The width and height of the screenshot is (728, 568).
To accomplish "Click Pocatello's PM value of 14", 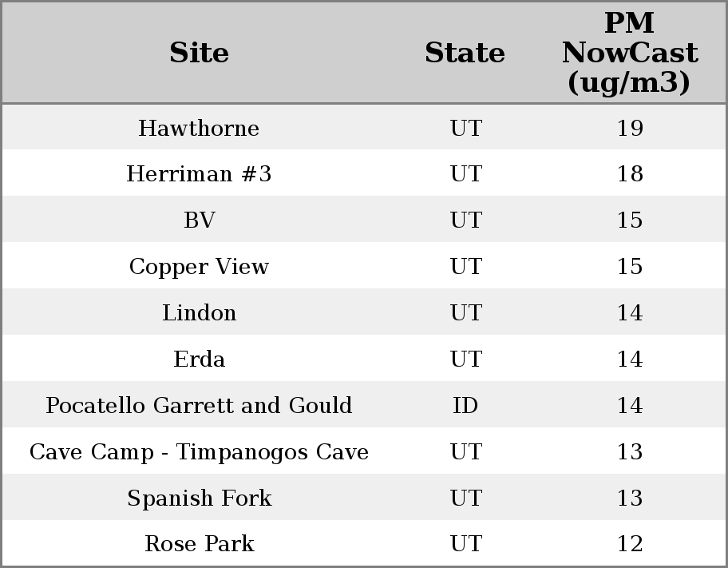I will point(630,406).
